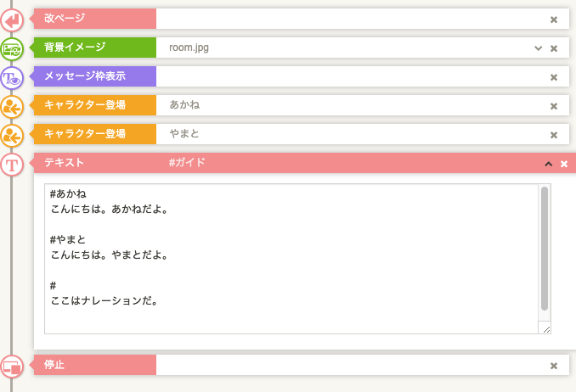Screen dimensions: 576x392
Task: Click the page break icon on timeline
Action: [12, 19]
